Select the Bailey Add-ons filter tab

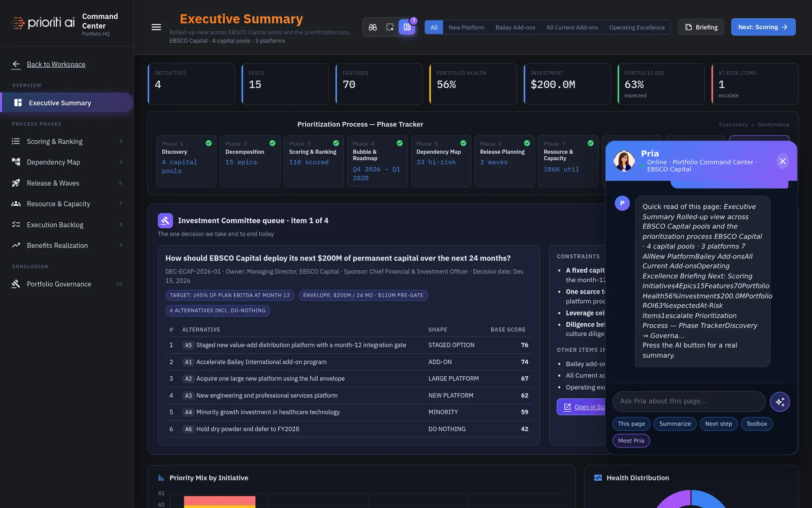pyautogui.click(x=515, y=27)
